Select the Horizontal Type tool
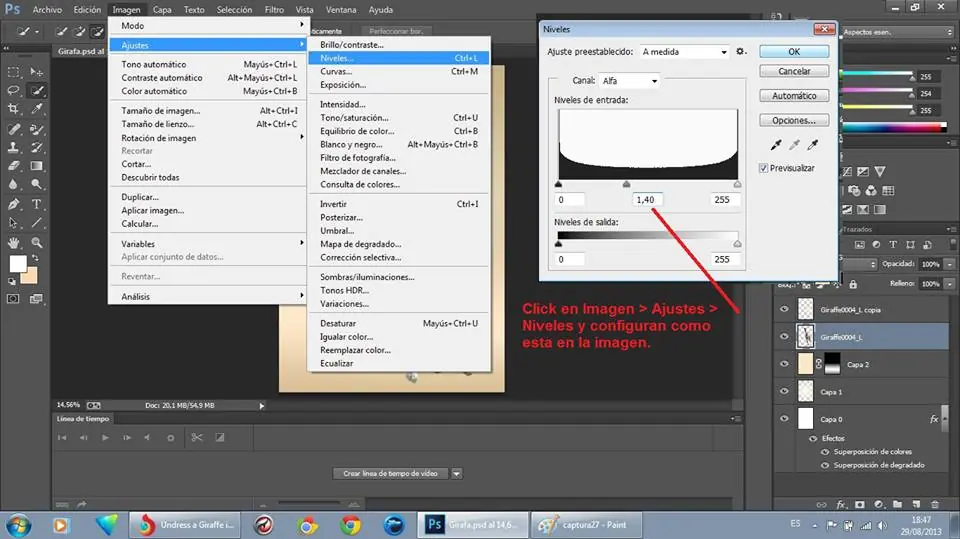 coord(37,204)
